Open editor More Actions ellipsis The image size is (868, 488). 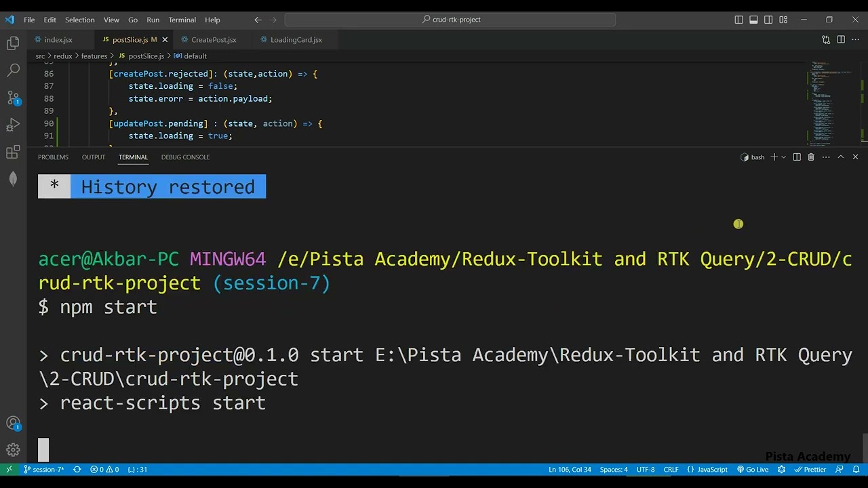(856, 40)
